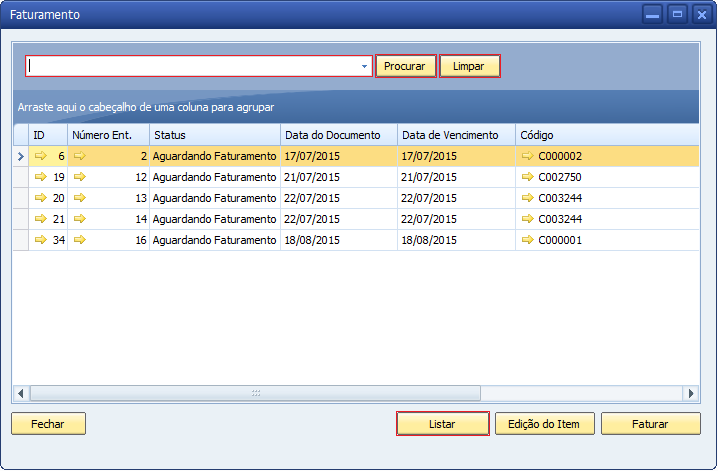Image resolution: width=718 pixels, height=471 pixels.
Task: Maximize the Faturamento window
Action: tap(677, 15)
